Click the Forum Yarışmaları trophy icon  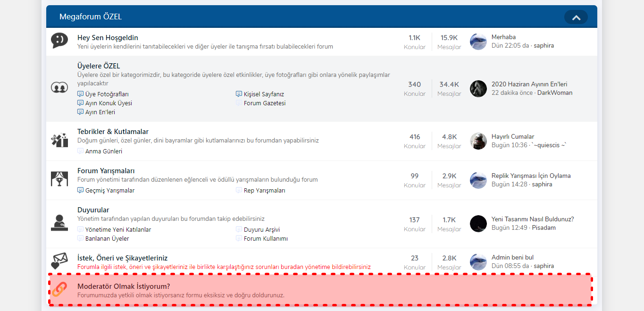coord(59,179)
